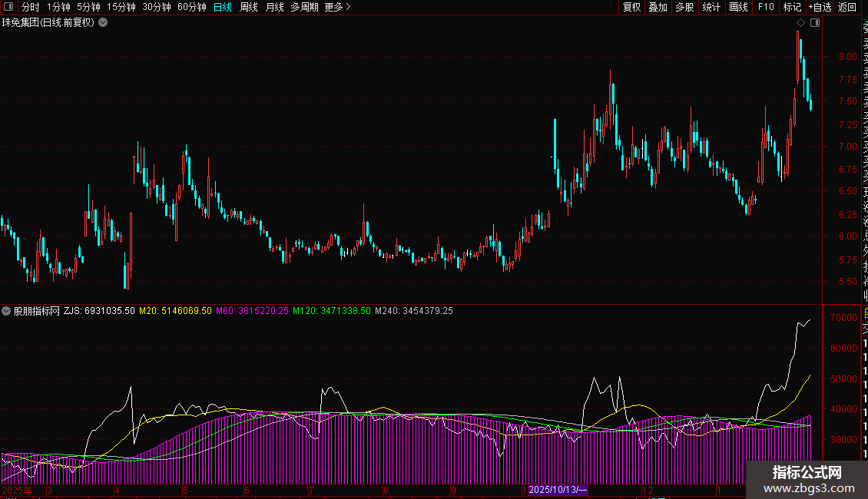The image size is (868, 499).
Task: Click M240: 3454379.25 label
Action: click(413, 311)
